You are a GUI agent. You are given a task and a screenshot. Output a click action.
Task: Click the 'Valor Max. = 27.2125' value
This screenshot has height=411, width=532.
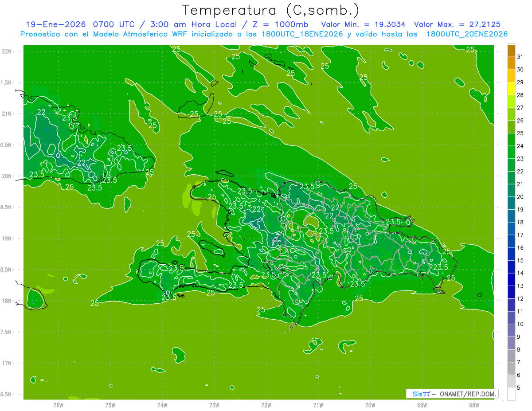tap(458, 24)
